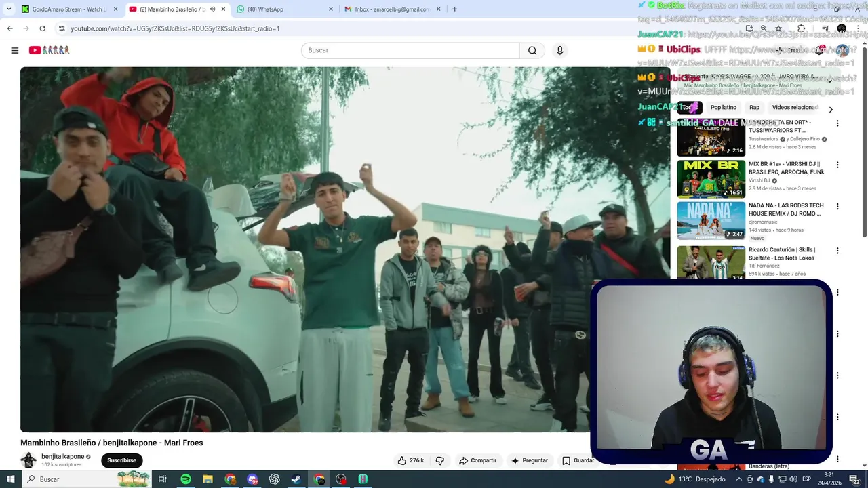Open Spotify from the taskbar
Viewport: 868px width, 488px height.
click(x=186, y=479)
